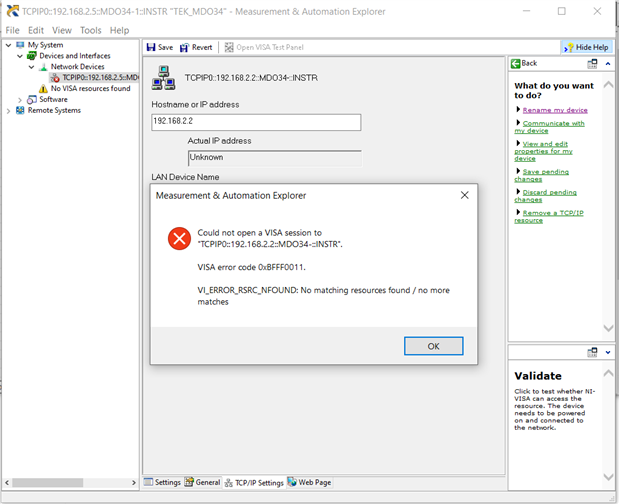Click the tree pane scroll right arrow
The width and height of the screenshot is (619, 504).
pyautogui.click(x=133, y=483)
